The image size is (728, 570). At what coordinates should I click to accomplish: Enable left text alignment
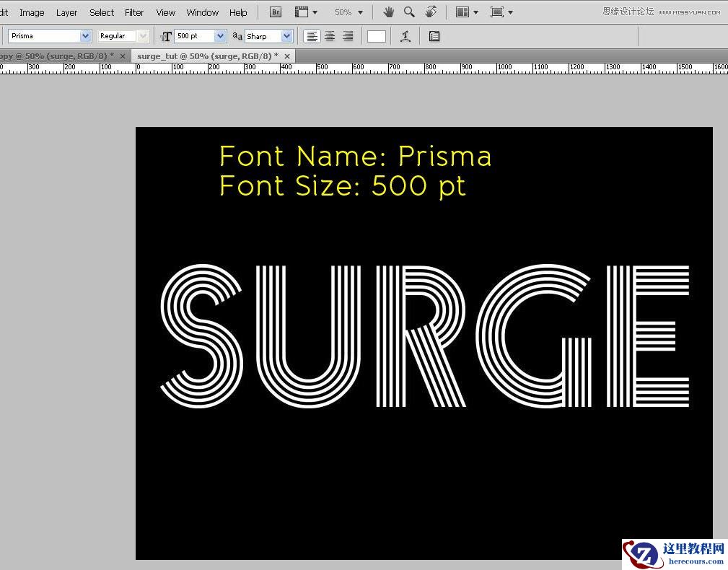[312, 35]
